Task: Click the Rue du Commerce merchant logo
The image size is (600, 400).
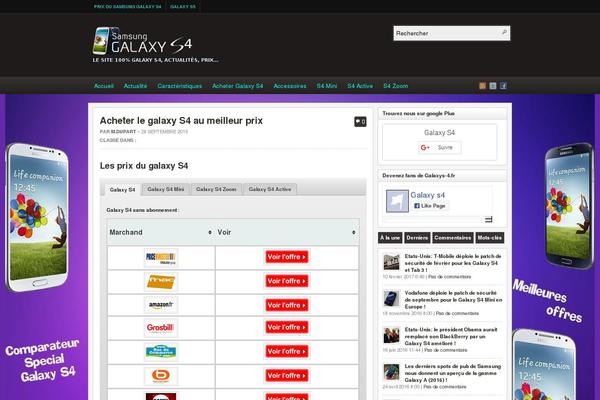Action: [x=161, y=352]
